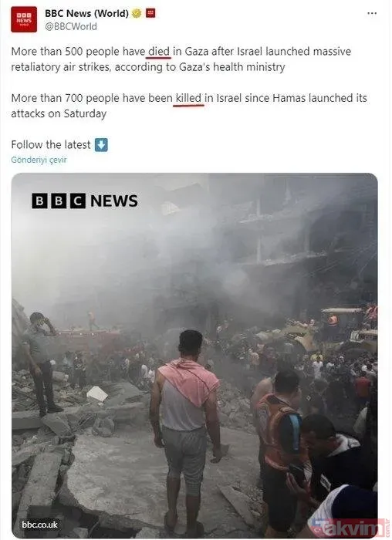Click the underlined word 'died'

(x=159, y=52)
